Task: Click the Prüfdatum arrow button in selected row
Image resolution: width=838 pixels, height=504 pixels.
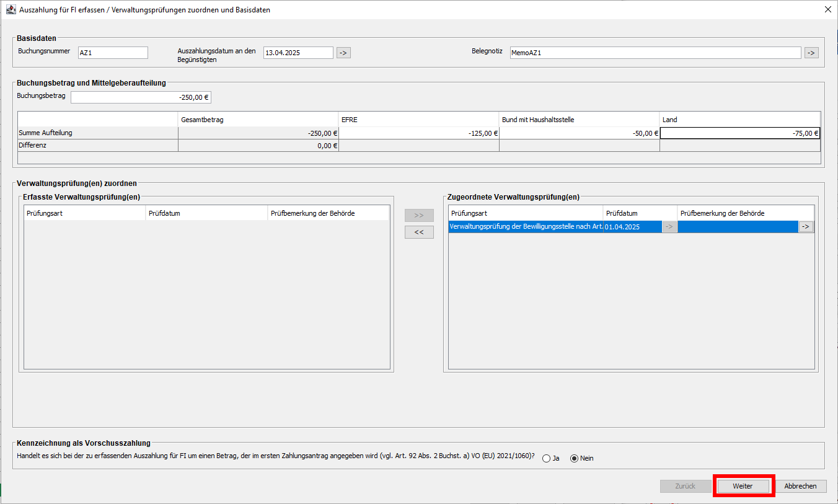Action: pos(669,227)
